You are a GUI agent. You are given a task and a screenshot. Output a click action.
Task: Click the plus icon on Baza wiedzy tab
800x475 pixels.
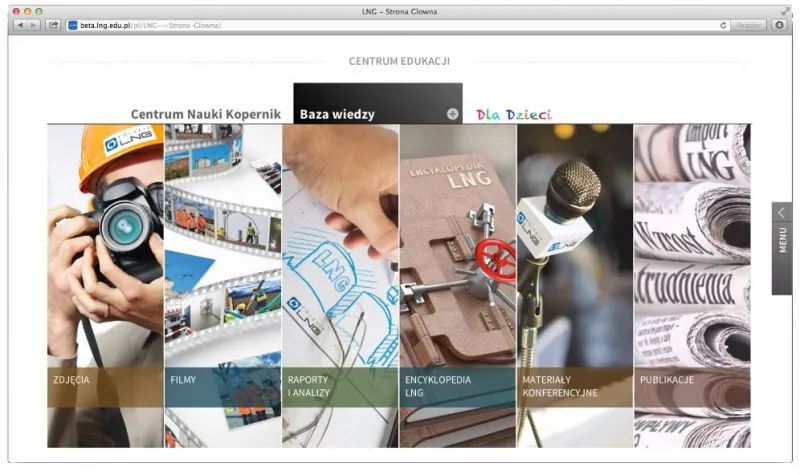click(x=452, y=114)
